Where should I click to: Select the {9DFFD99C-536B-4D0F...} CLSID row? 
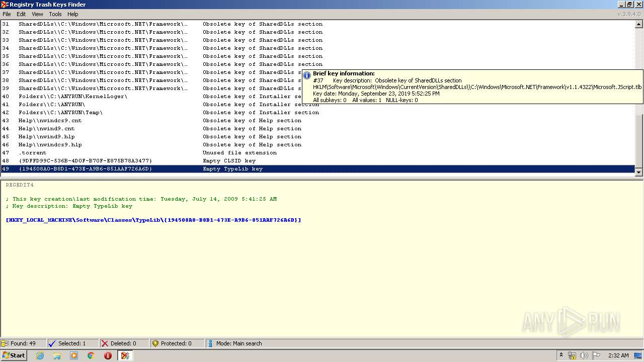pyautogui.click(x=318, y=161)
